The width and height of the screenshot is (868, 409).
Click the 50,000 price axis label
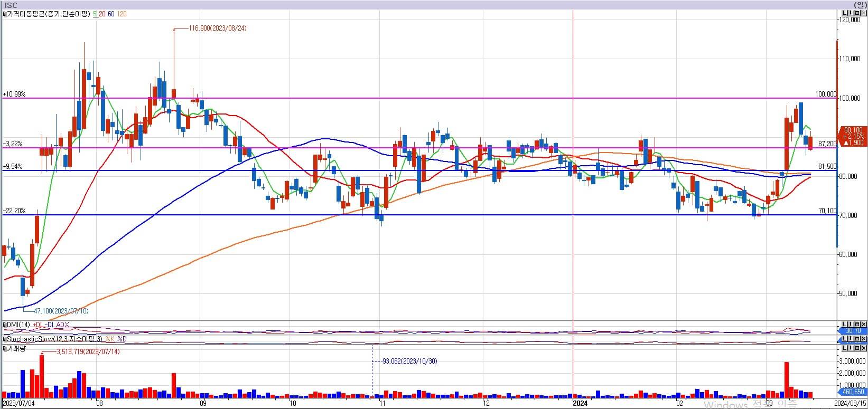click(x=850, y=293)
